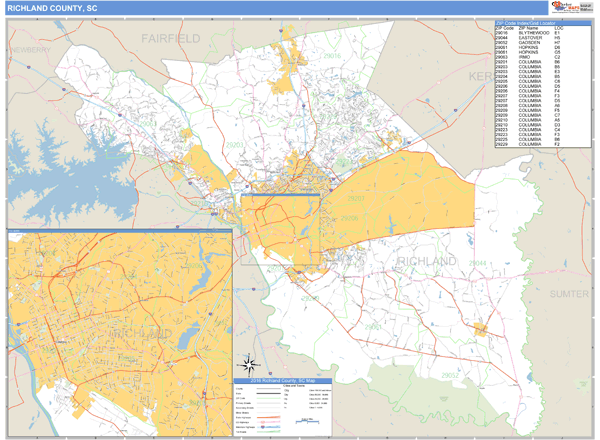Click the "LOC" column heading
The image size is (600, 440).
pos(558,28)
